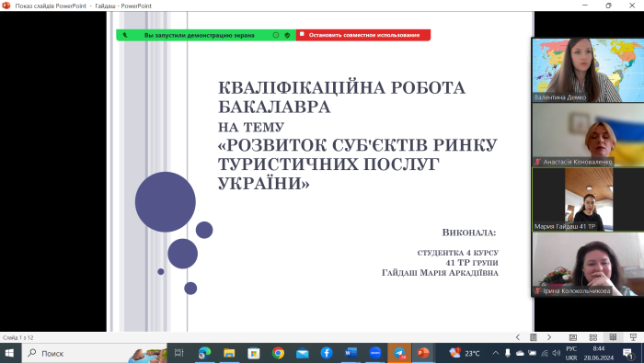The height and width of the screenshot is (363, 644).
Task: Click muted mic icon beside Ірина Колокольчикова
Action: (537, 290)
